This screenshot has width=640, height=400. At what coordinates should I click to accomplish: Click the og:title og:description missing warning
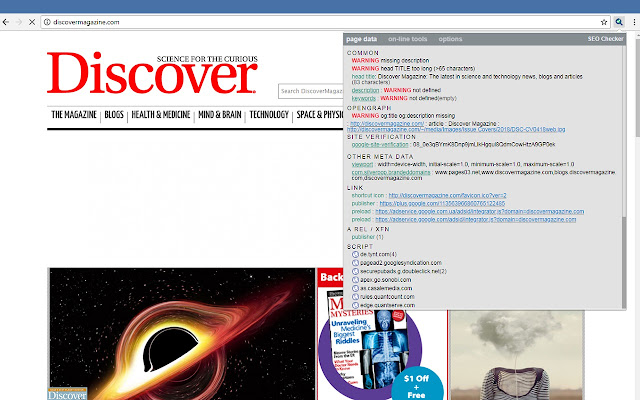[x=403, y=116]
